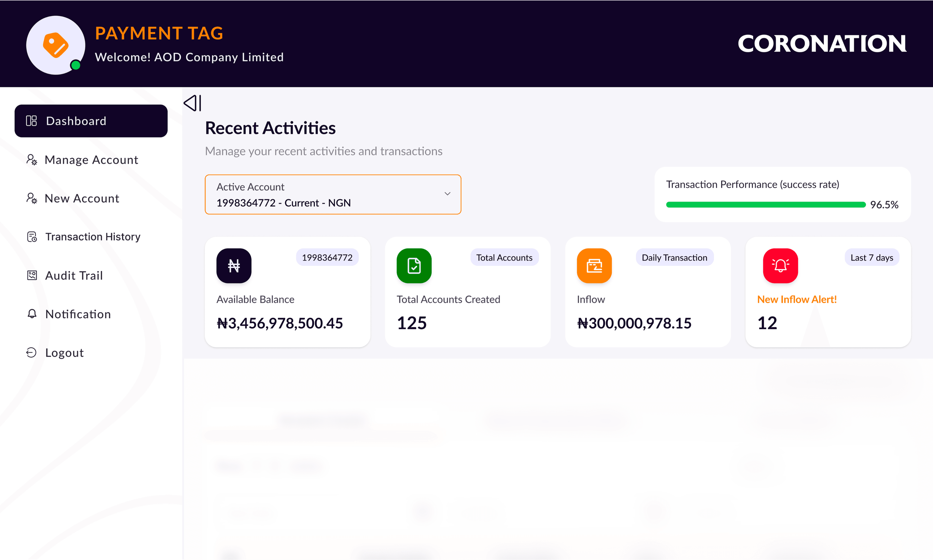The width and height of the screenshot is (933, 560).
Task: Click the green Total Accounts document icon
Action: [x=414, y=266]
